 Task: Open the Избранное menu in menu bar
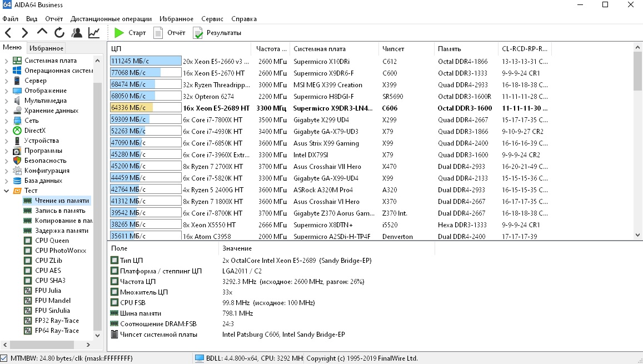tap(176, 19)
